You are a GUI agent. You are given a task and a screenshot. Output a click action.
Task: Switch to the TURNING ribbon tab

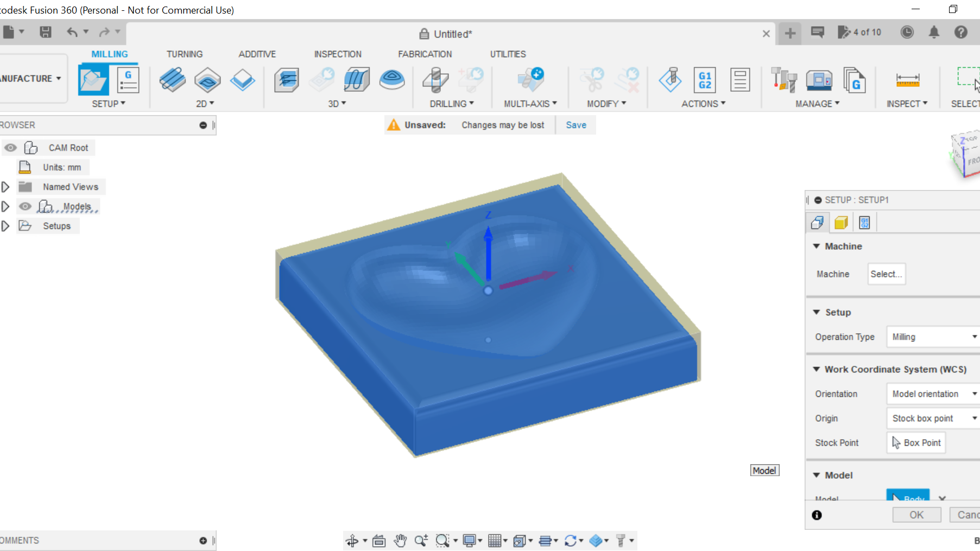click(185, 54)
